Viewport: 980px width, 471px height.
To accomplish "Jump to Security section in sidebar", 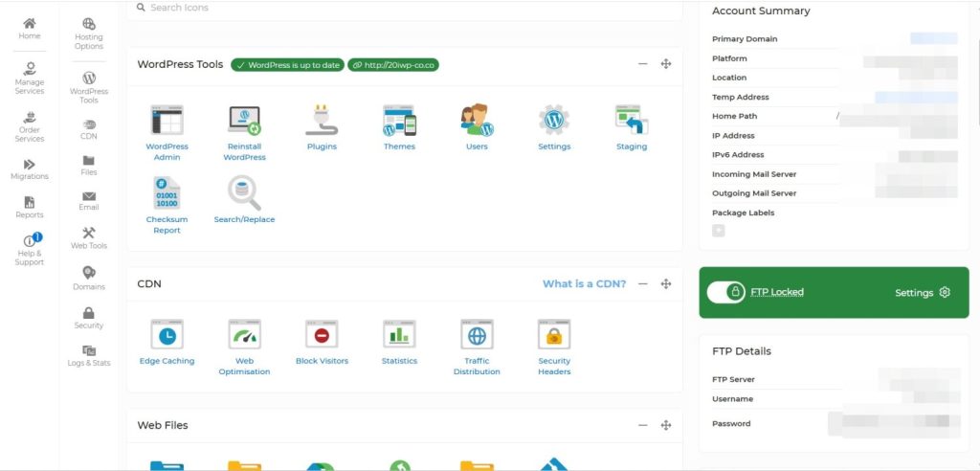I will (x=89, y=318).
